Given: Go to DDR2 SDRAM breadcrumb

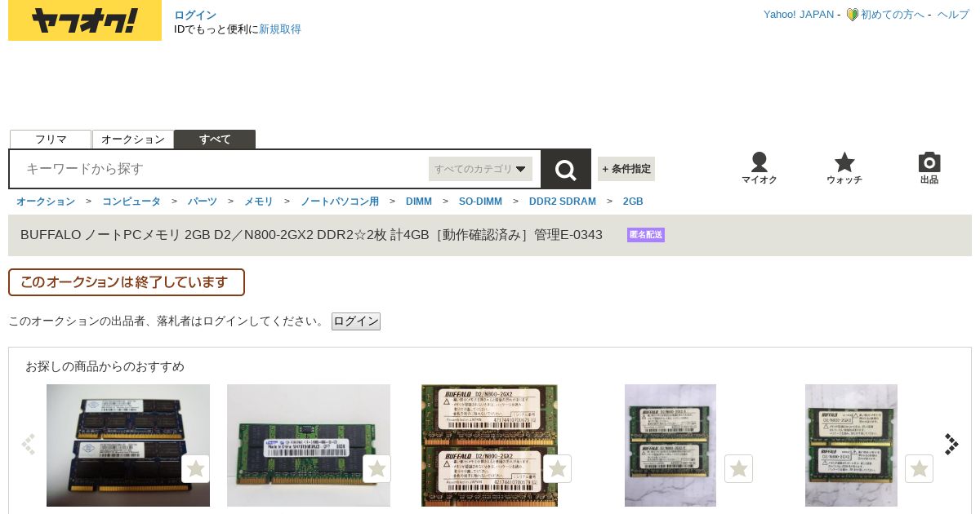Looking at the screenshot, I should [563, 202].
